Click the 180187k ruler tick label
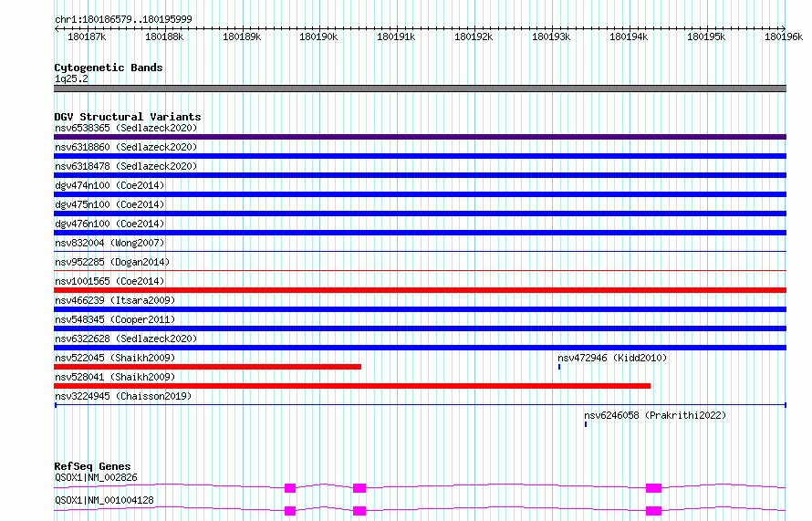 tap(87, 36)
